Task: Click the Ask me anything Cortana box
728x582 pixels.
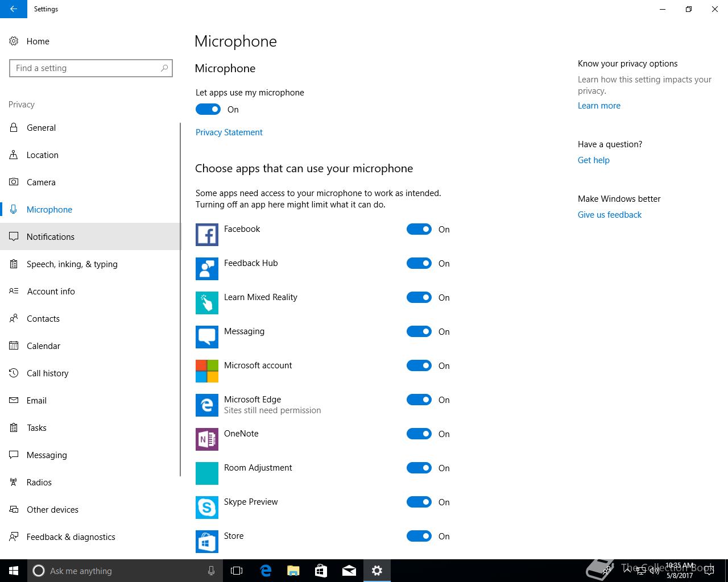Action: pos(125,571)
